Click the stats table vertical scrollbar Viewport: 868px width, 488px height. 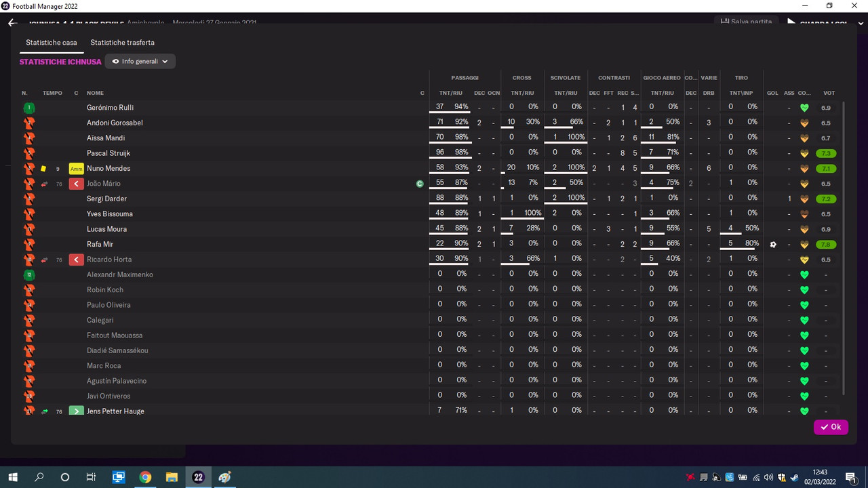pos(844,248)
